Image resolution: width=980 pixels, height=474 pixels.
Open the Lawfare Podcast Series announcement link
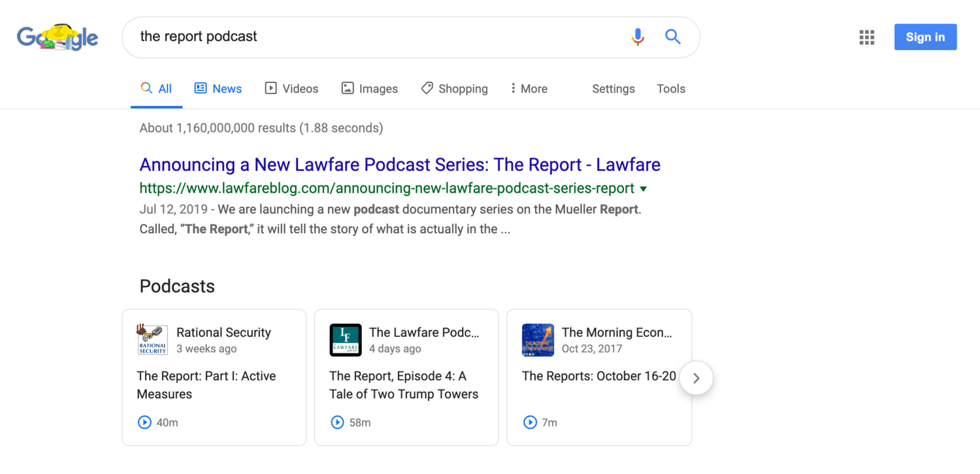point(399,165)
